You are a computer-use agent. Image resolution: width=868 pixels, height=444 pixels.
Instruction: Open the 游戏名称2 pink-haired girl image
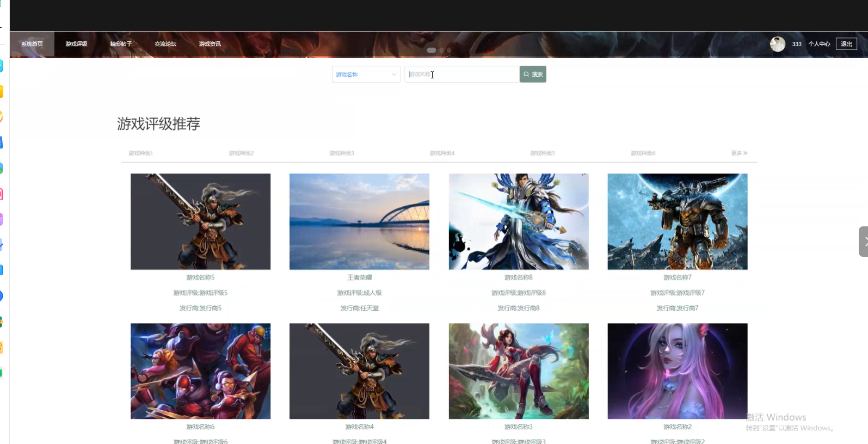(678, 371)
